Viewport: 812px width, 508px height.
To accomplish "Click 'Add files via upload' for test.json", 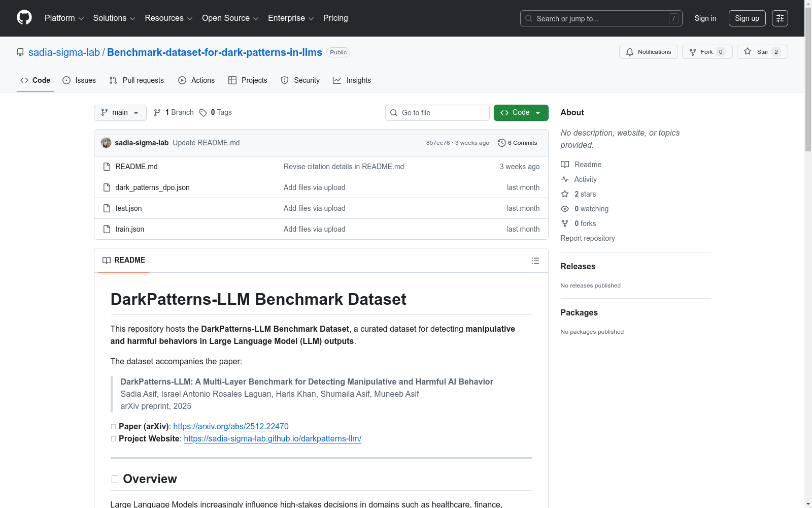I will pos(315,208).
